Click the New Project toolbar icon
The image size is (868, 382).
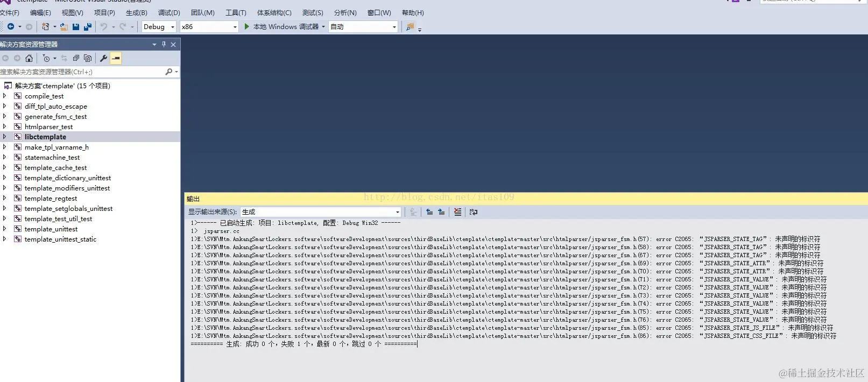coord(45,26)
